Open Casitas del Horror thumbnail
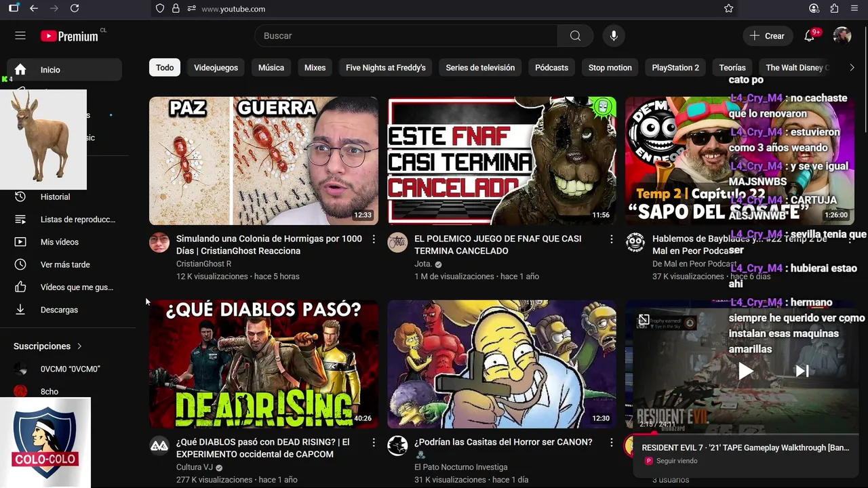868x488 pixels. (x=502, y=364)
